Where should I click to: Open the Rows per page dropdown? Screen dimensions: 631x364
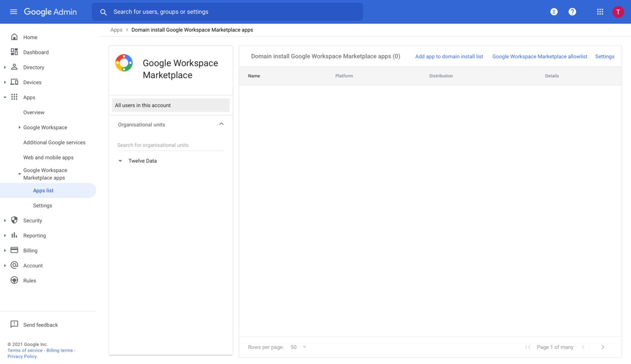(x=298, y=347)
